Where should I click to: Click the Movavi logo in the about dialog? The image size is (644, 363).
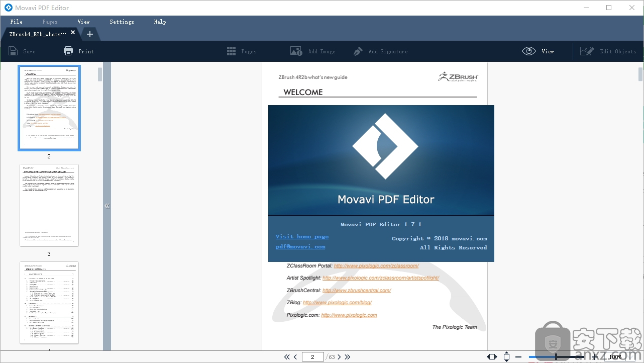[385, 146]
